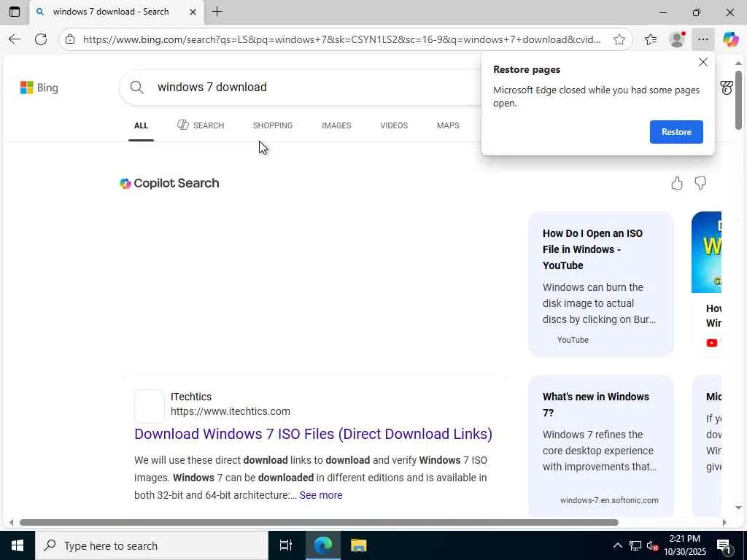Expand the snippet with See more
The width and height of the screenshot is (747, 560).
click(321, 495)
